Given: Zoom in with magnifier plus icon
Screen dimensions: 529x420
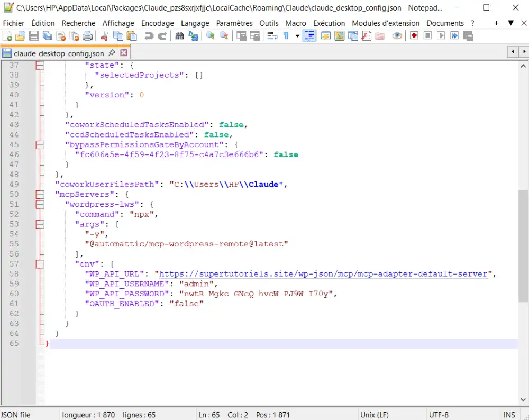Looking at the screenshot, I should [x=210, y=36].
